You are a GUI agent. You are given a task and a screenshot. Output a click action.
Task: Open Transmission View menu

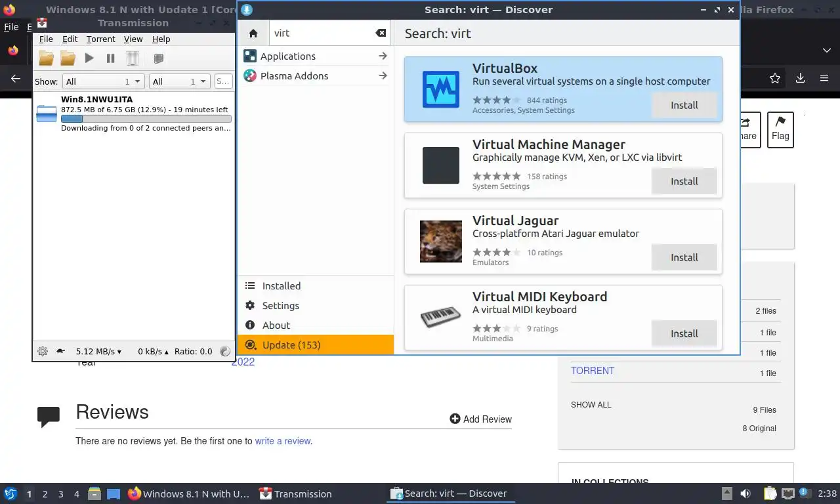(133, 39)
